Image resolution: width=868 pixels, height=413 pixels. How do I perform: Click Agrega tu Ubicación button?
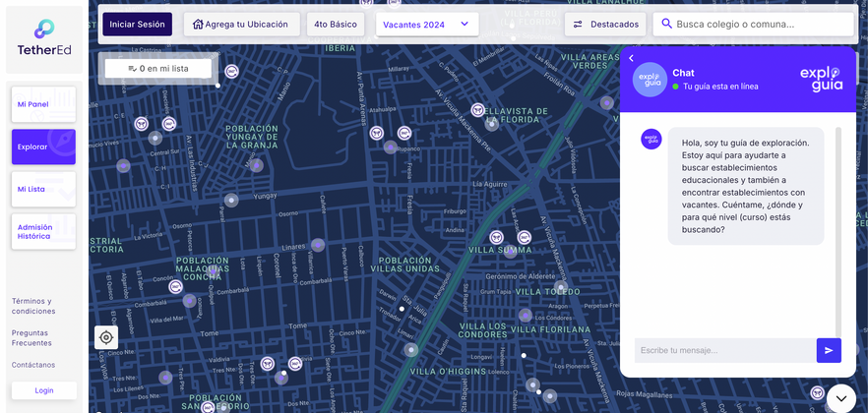pos(240,25)
